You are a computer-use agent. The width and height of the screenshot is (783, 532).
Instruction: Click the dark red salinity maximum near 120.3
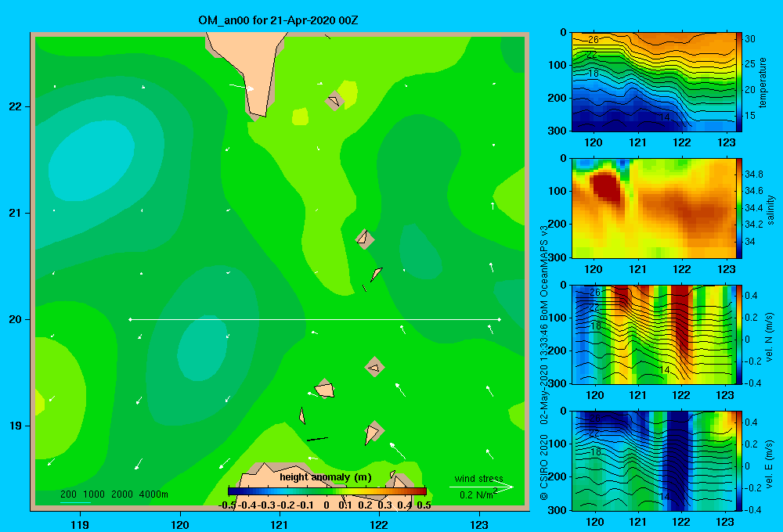(606, 185)
